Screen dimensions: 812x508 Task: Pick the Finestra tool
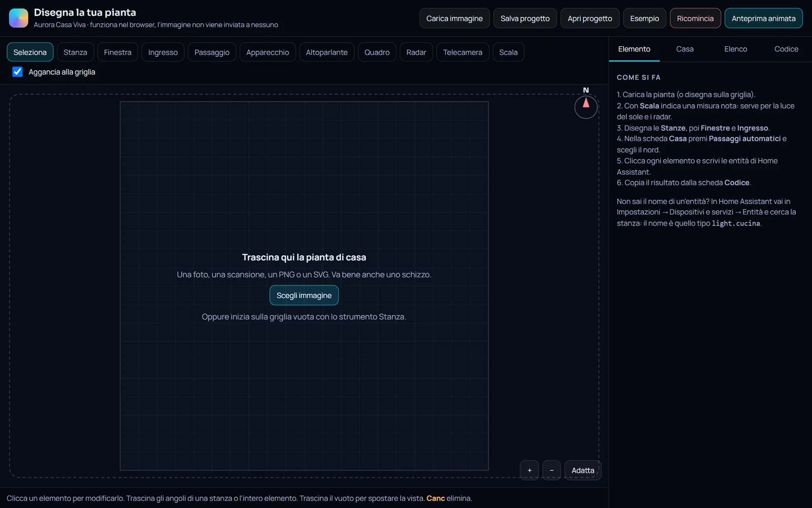(118, 52)
